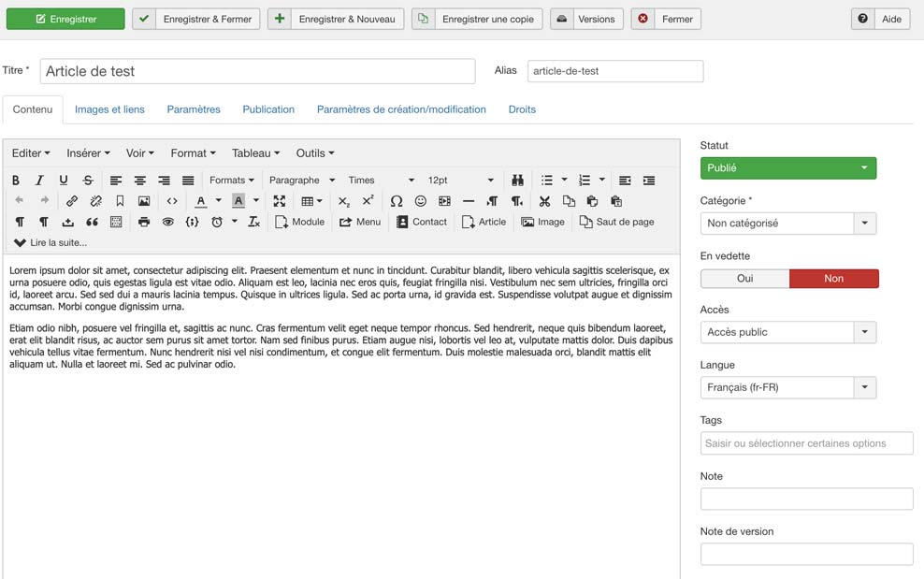Open the Insérer menu

click(88, 153)
